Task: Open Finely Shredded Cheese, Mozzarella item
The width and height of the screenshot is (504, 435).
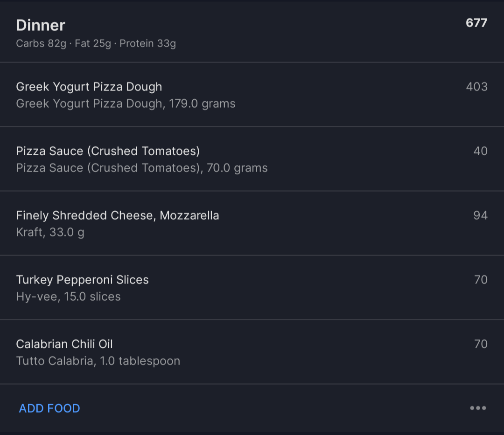Action: [x=118, y=215]
